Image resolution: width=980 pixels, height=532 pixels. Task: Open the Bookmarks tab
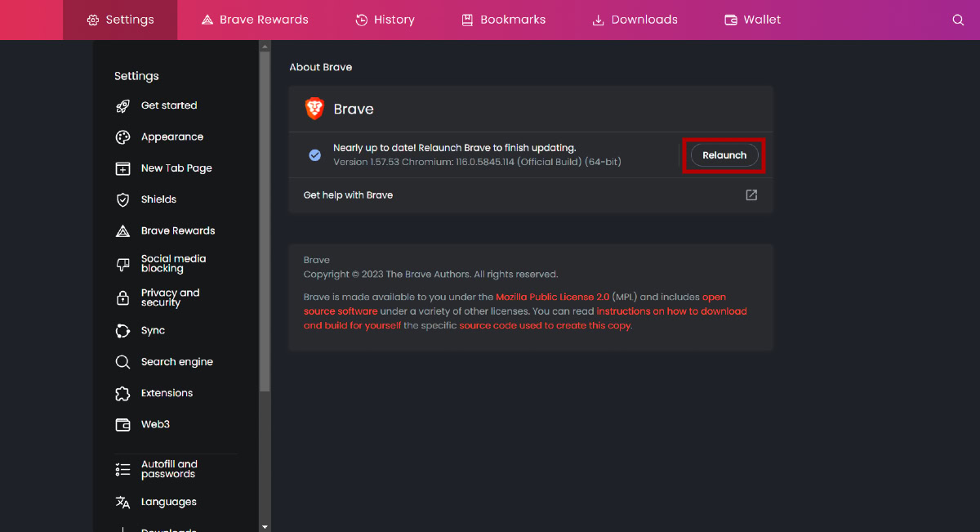503,20
